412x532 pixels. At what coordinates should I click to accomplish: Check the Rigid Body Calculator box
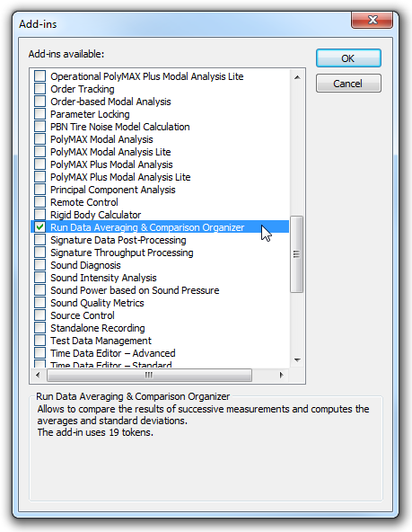[x=40, y=215]
